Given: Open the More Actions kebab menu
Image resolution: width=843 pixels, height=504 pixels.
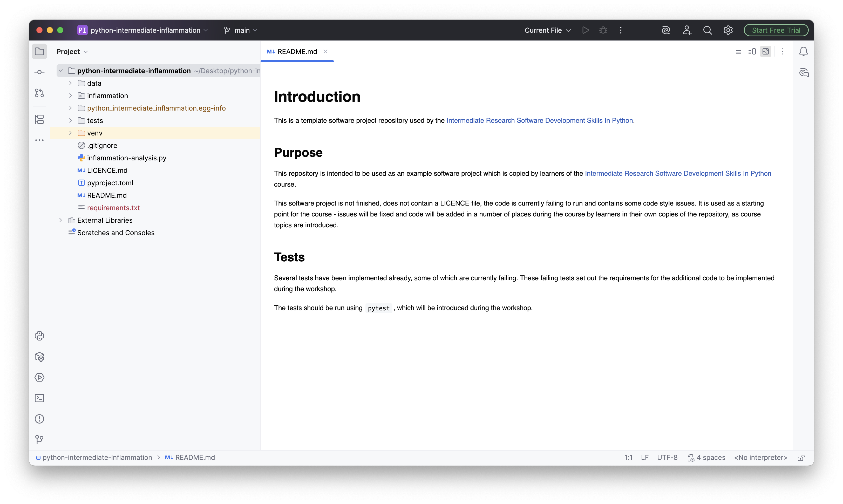Looking at the screenshot, I should (x=620, y=30).
